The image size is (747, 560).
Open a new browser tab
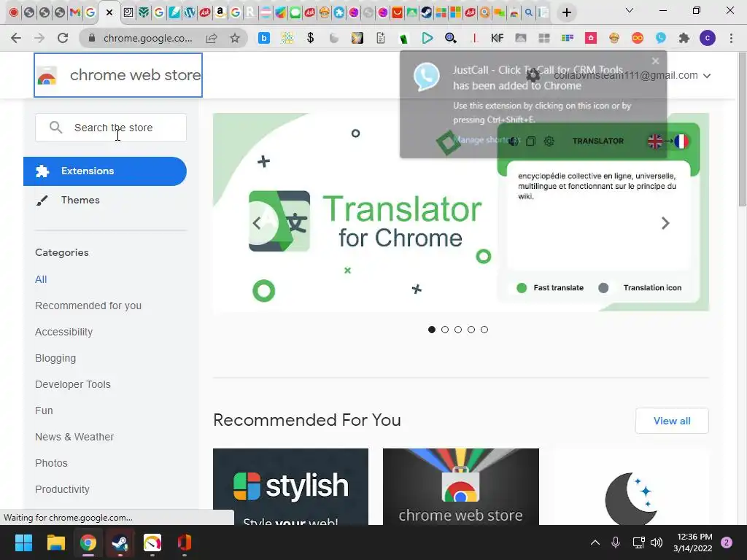tap(566, 12)
